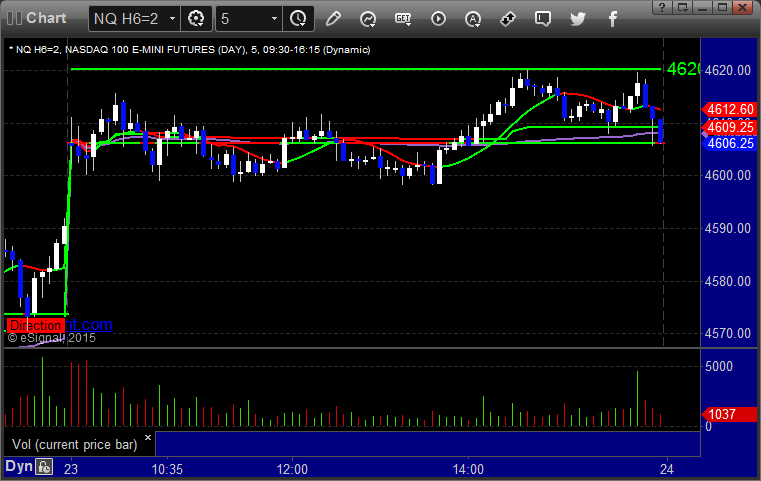This screenshot has width=761, height=481.
Task: Click the 4570.00 price axis label
Action: point(728,333)
